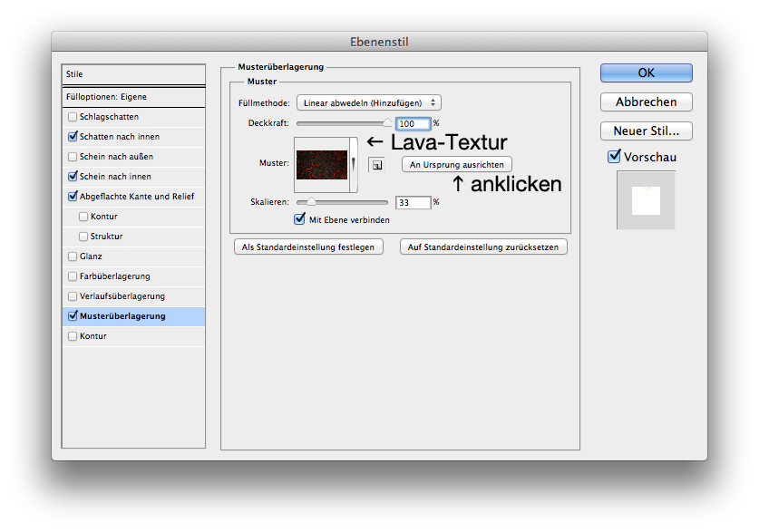The height and width of the screenshot is (532, 759).
Task: Select the Abgeflachte Kante und Relief entry
Action: [x=136, y=197]
